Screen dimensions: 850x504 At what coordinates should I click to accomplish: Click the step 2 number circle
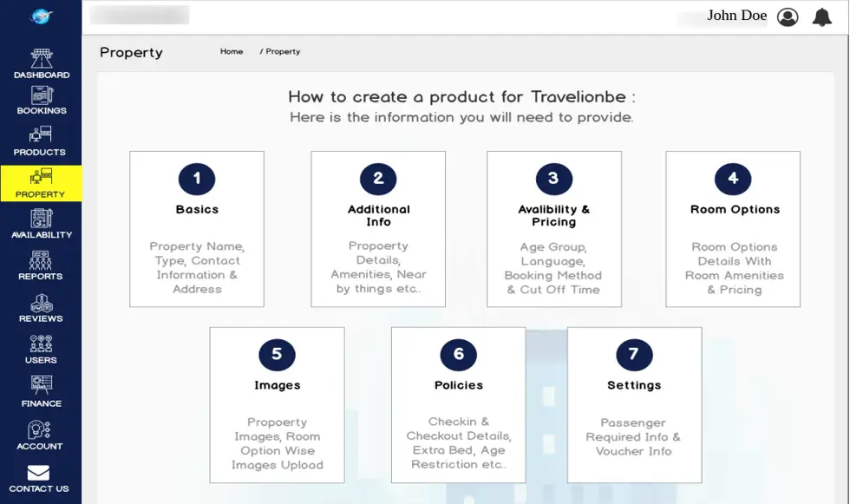(378, 179)
